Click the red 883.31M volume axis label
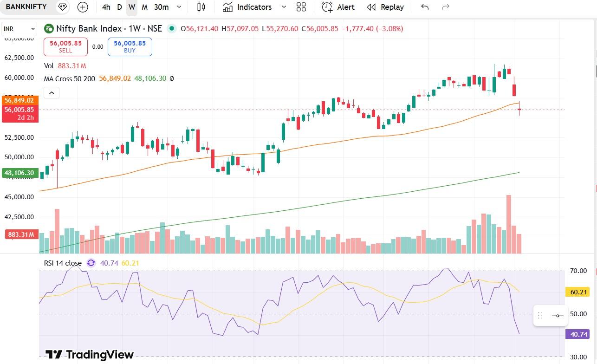Viewport: 597px width, 364px height. [x=21, y=234]
